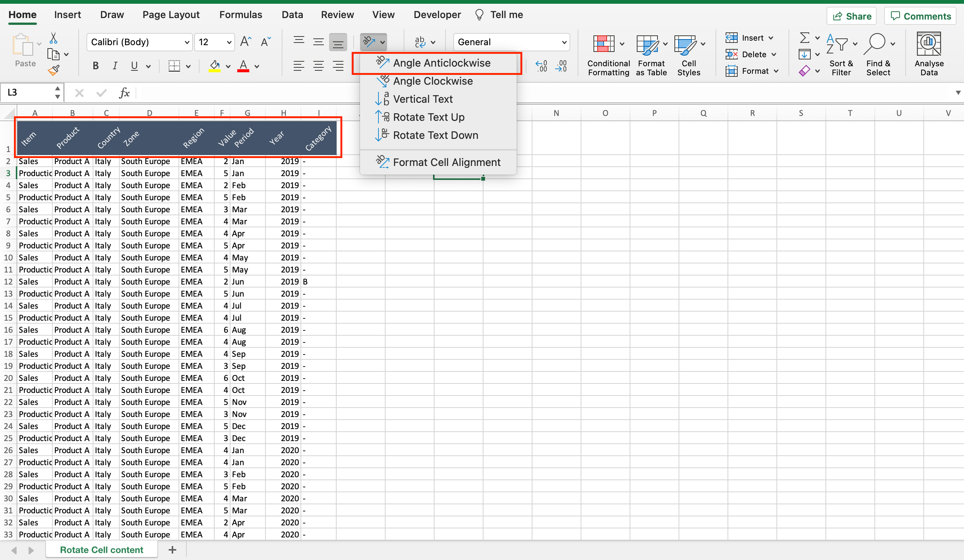Viewport: 964px width, 560px height.
Task: Switch to the Formulas ribbon tab
Action: [x=240, y=15]
